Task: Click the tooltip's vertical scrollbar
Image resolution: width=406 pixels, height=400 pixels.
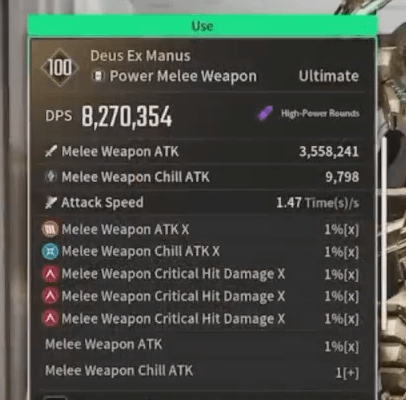Action: pyautogui.click(x=384, y=227)
